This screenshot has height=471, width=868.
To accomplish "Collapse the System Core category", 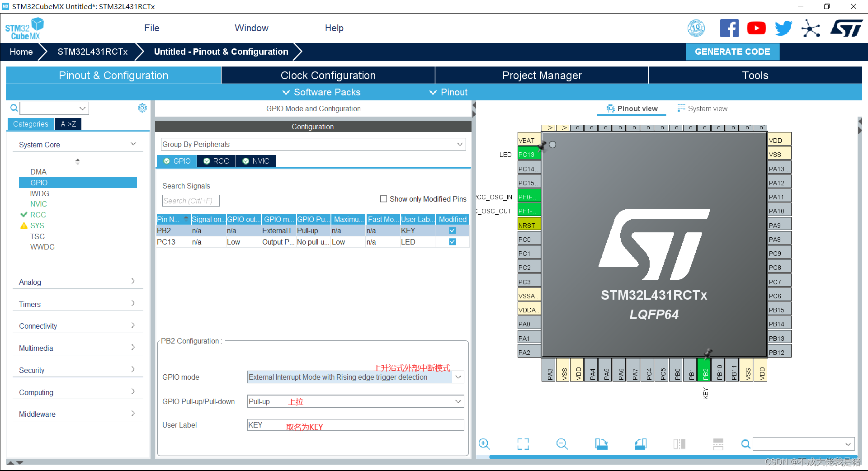I will 77,145.
